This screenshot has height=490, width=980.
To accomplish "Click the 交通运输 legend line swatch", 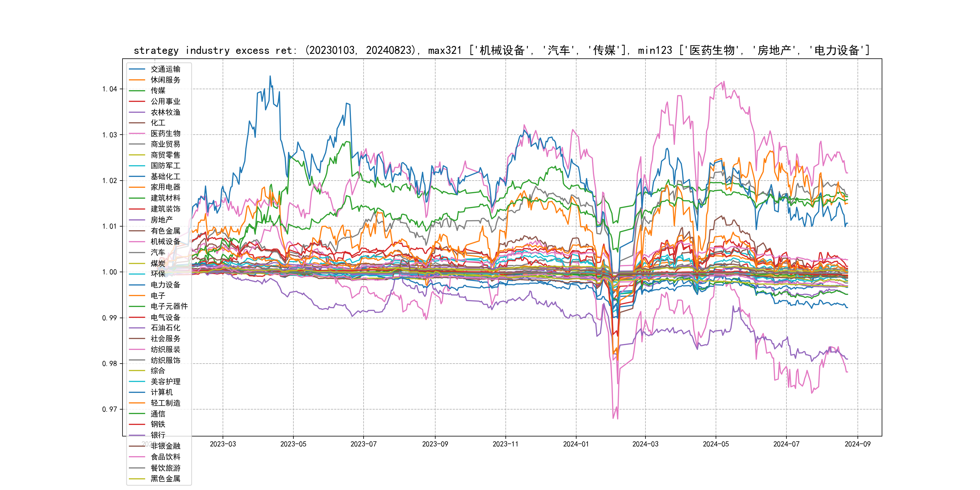I will click(x=137, y=69).
